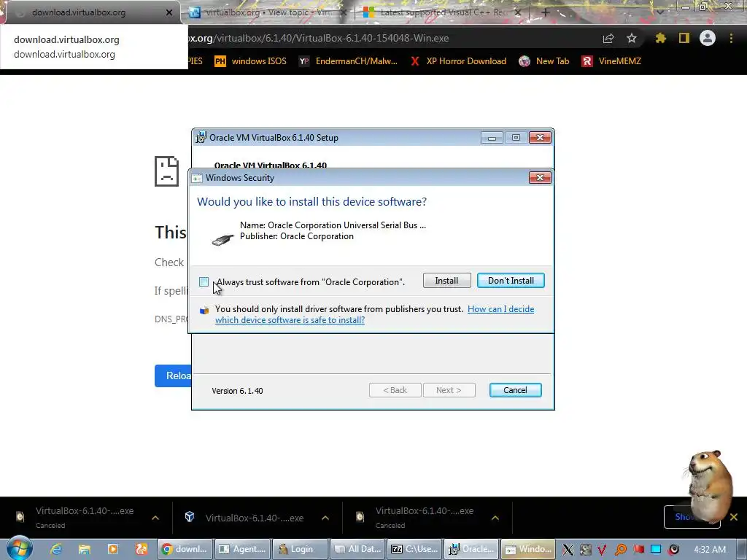This screenshot has height=560, width=747.
Task: Bookmark this page with star icon
Action: tap(632, 38)
